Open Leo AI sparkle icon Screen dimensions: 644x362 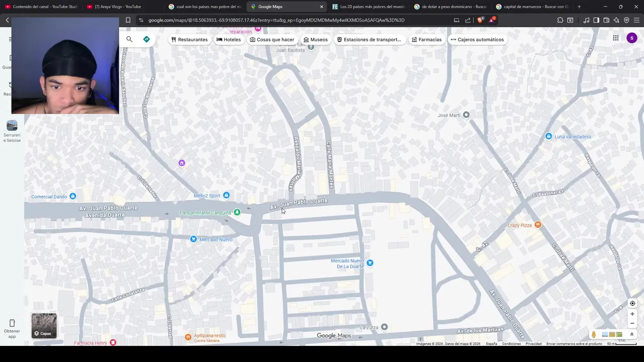pos(616,20)
